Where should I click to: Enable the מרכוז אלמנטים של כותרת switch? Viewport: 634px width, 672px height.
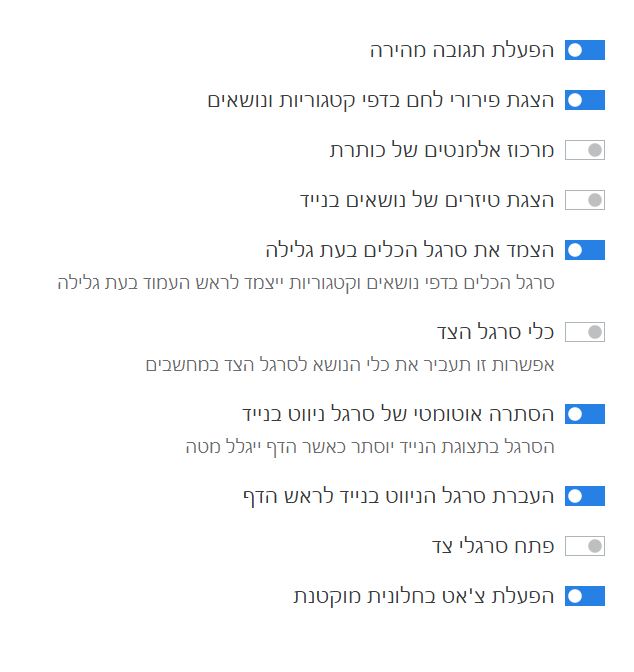pos(585,150)
